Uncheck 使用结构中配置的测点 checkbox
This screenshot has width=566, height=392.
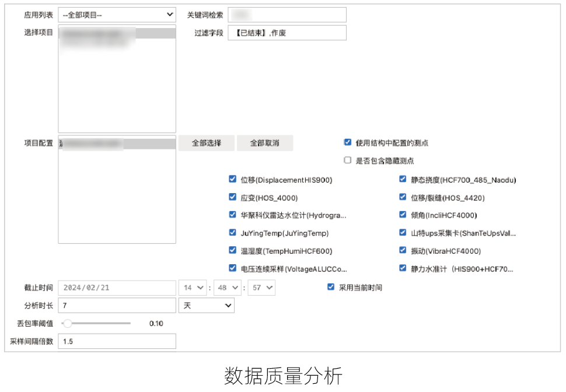click(x=348, y=142)
